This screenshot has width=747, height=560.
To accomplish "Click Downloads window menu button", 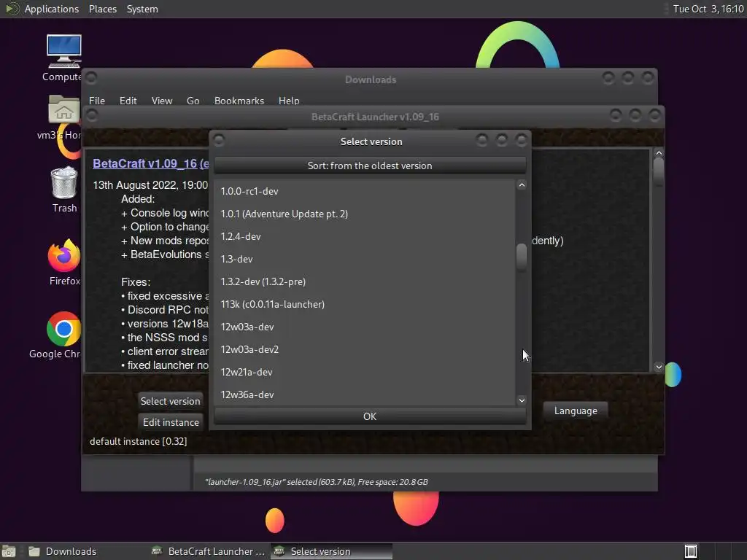I will pos(91,77).
